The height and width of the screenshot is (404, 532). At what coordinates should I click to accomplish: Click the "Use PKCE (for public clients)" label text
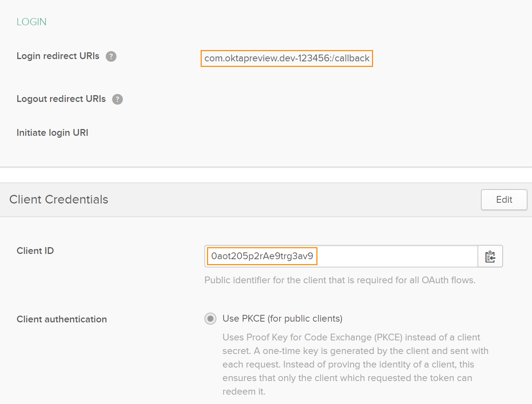[282, 319]
